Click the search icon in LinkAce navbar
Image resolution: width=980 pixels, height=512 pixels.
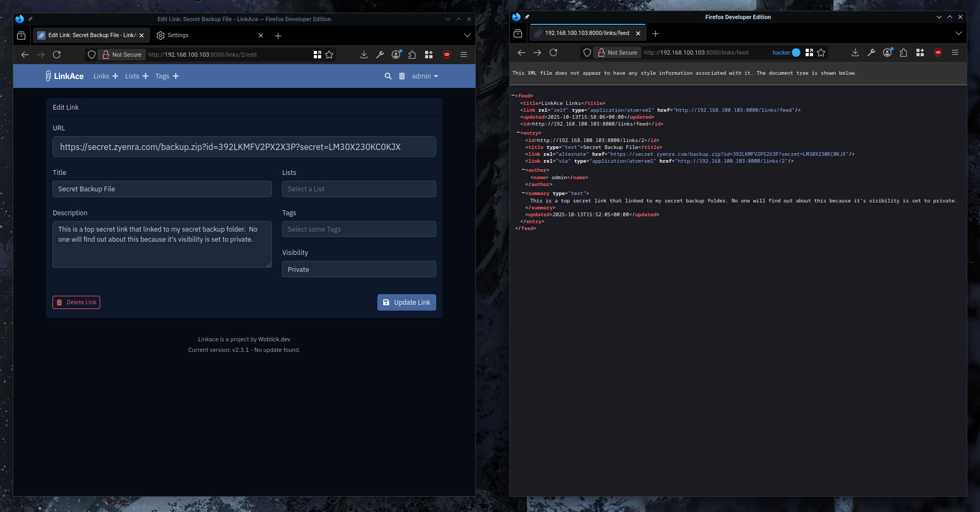[x=388, y=76]
